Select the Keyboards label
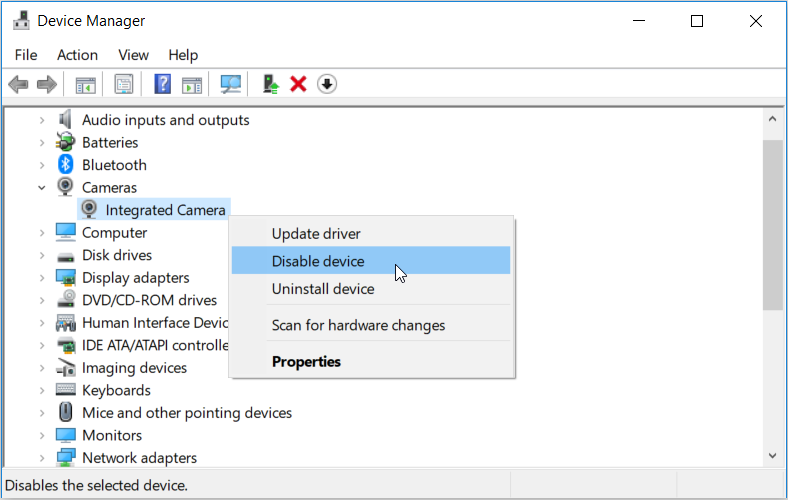Viewport: 788px width, 500px height. [117, 390]
